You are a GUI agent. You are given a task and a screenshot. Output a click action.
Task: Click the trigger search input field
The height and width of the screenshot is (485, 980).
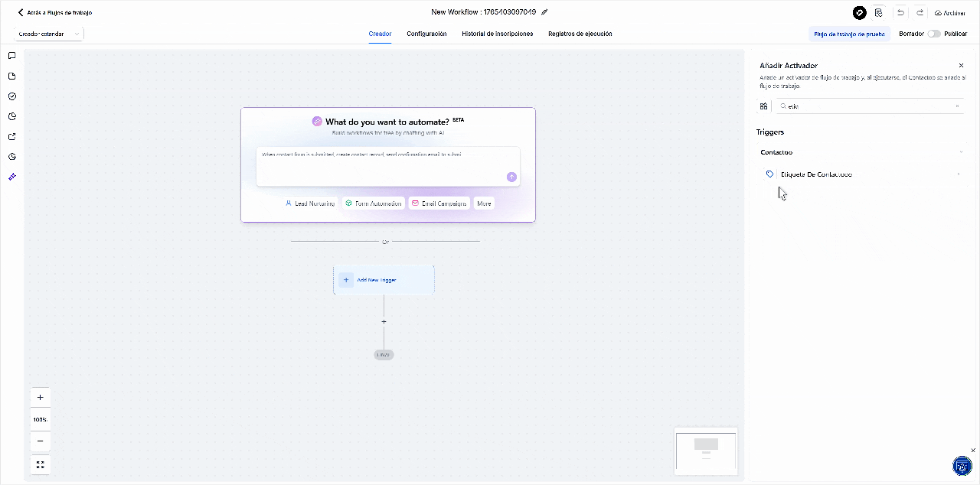[869, 106]
